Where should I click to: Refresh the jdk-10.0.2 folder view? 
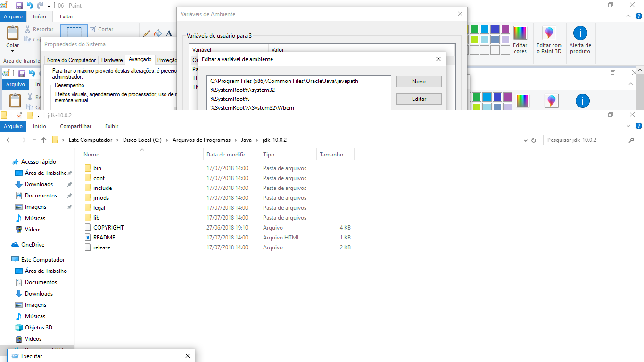pos(534,140)
